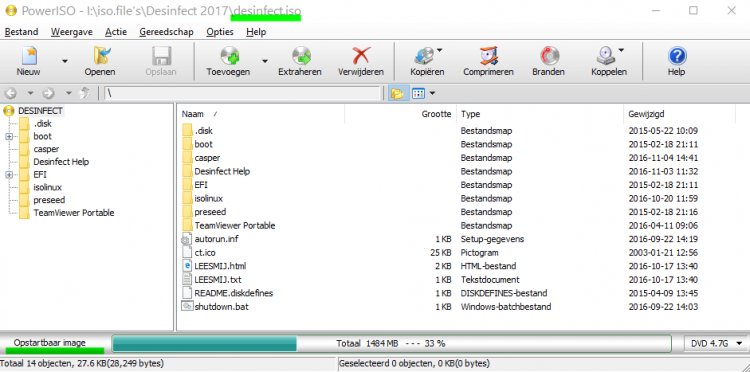The image size is (750, 372).
Task: Click the Branden burn disc icon
Action: [x=549, y=56]
